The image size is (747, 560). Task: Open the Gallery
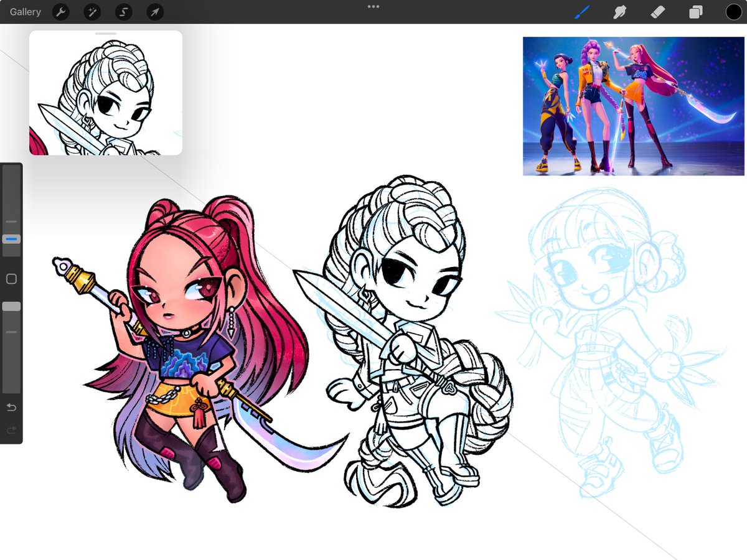point(26,12)
